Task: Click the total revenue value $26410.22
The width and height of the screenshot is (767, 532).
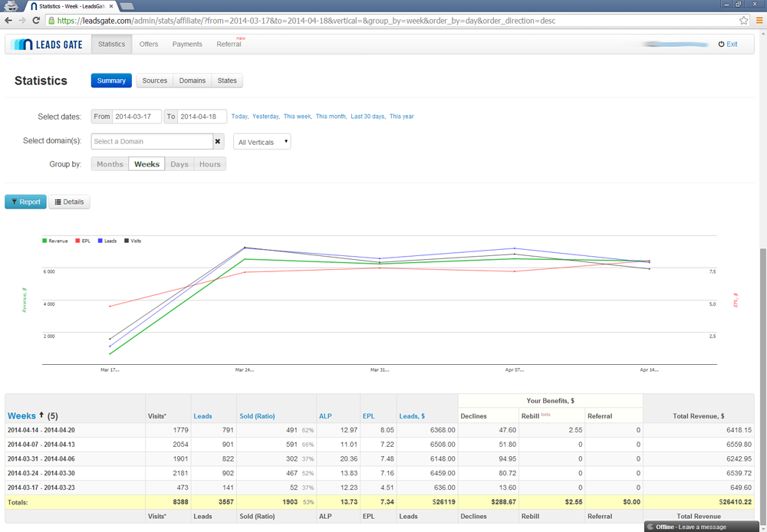Action: pyautogui.click(x=736, y=502)
